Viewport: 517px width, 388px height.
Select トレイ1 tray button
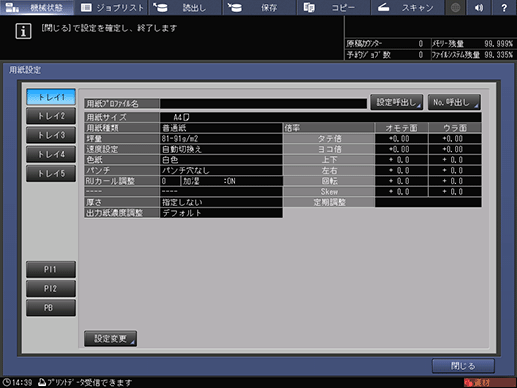tap(51, 97)
